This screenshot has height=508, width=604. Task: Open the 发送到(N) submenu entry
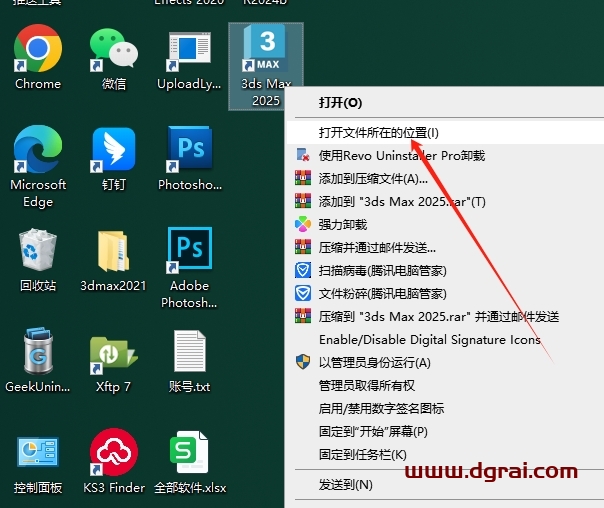tap(445, 485)
